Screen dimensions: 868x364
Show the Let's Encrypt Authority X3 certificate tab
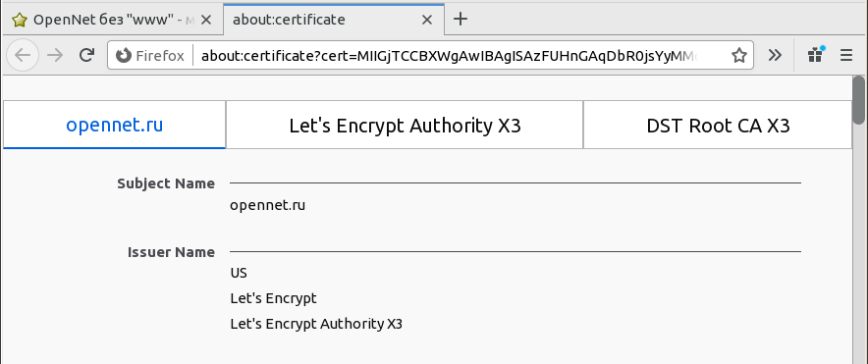point(405,126)
